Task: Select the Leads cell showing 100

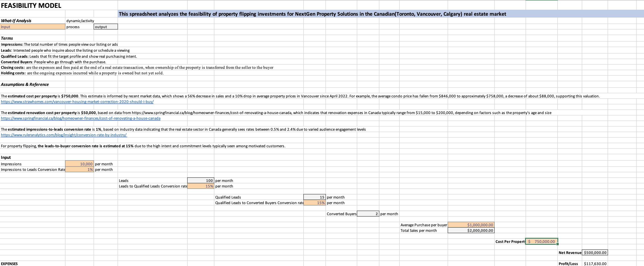Action: click(201, 180)
